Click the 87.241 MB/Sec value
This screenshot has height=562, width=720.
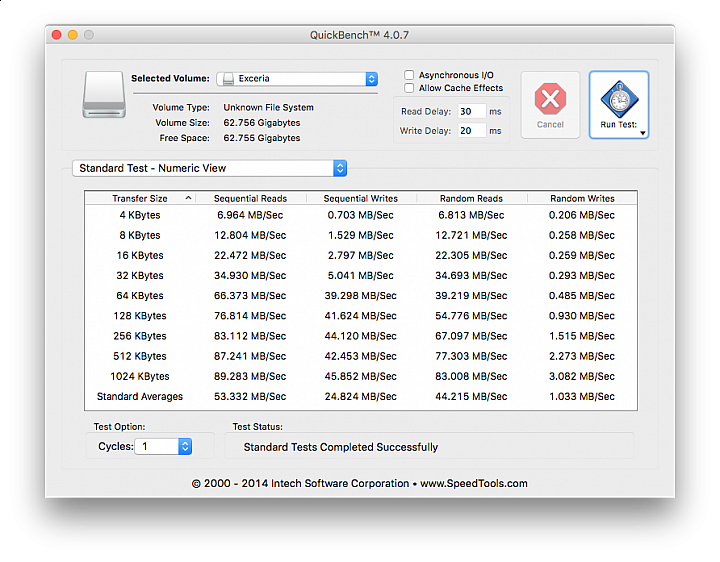pyautogui.click(x=250, y=356)
